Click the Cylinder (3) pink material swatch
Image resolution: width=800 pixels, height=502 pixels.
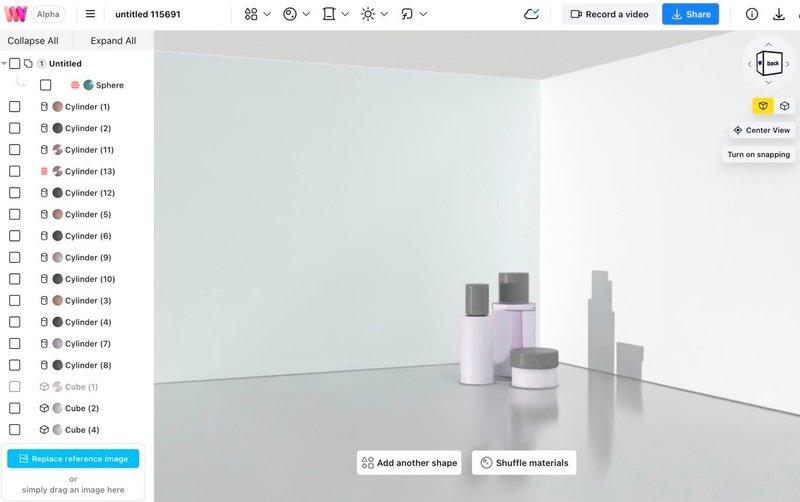[58, 300]
